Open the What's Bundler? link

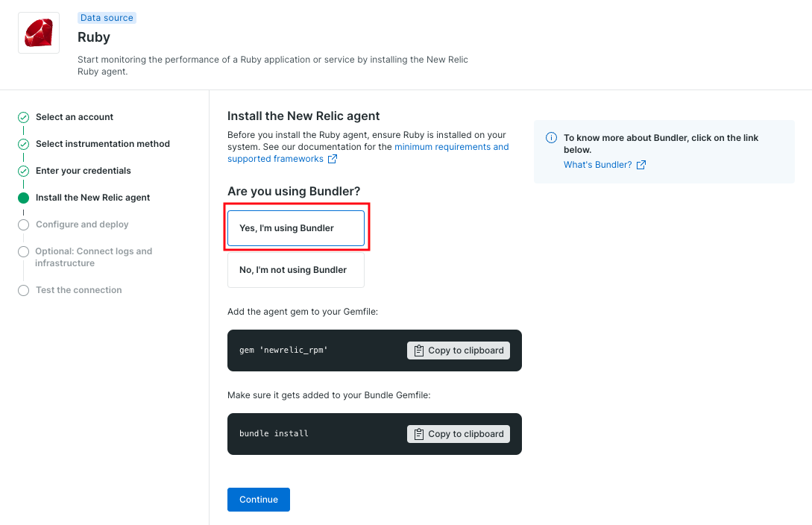597,165
